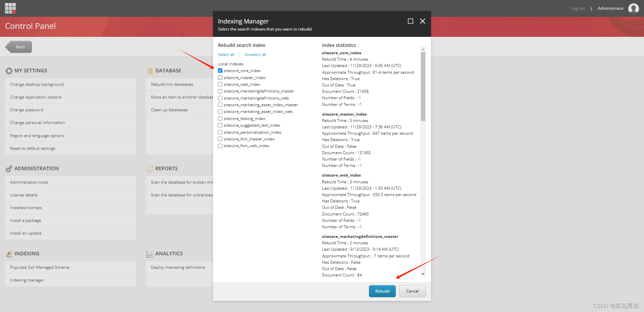
Task: Click the Analytics chart icon
Action: point(150,254)
